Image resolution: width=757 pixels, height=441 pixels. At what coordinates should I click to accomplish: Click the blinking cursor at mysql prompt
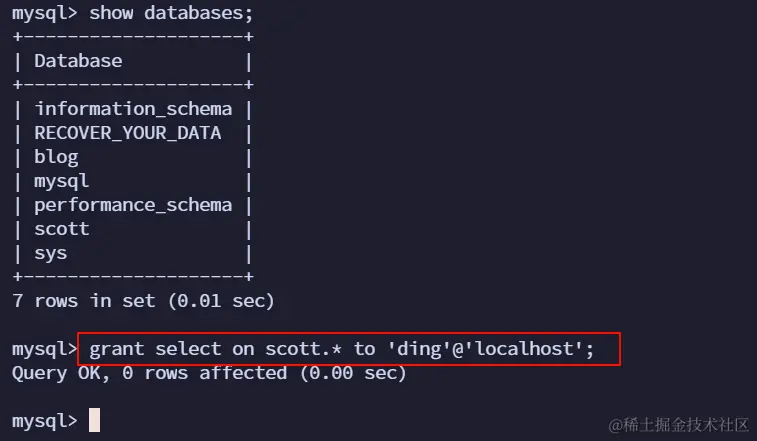click(95, 420)
